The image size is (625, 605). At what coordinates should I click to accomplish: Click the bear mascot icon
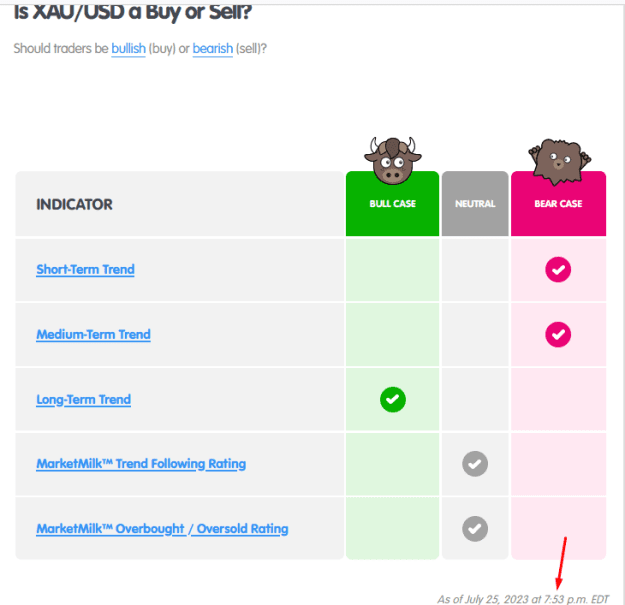pos(559,162)
